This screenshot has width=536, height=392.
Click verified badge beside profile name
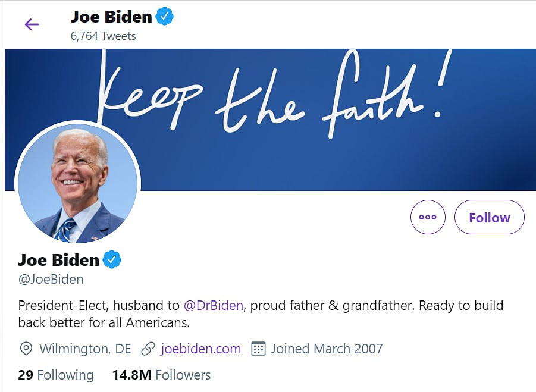(112, 260)
